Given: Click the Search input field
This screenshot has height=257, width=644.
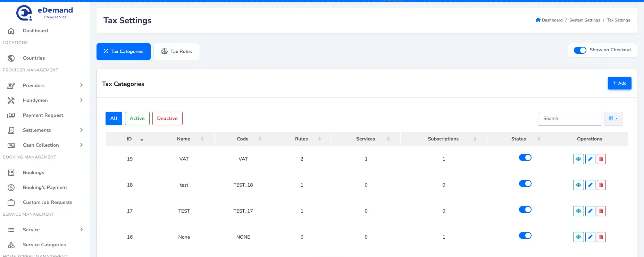Looking at the screenshot, I should (x=570, y=119).
